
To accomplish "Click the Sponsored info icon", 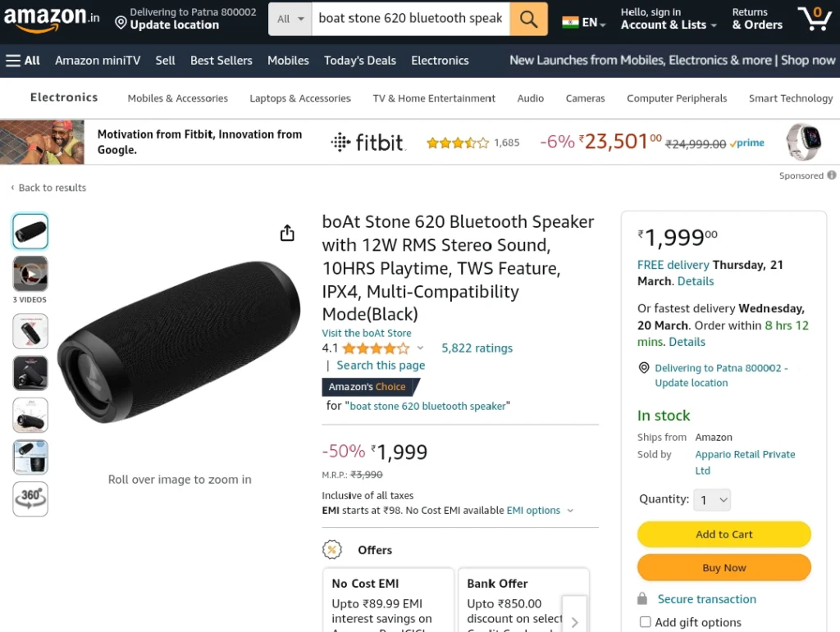I will pyautogui.click(x=832, y=175).
